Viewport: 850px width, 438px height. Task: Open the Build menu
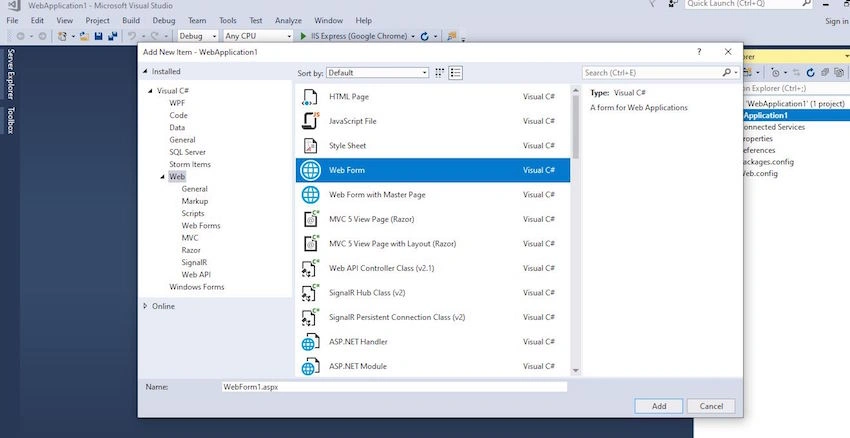coord(131,21)
